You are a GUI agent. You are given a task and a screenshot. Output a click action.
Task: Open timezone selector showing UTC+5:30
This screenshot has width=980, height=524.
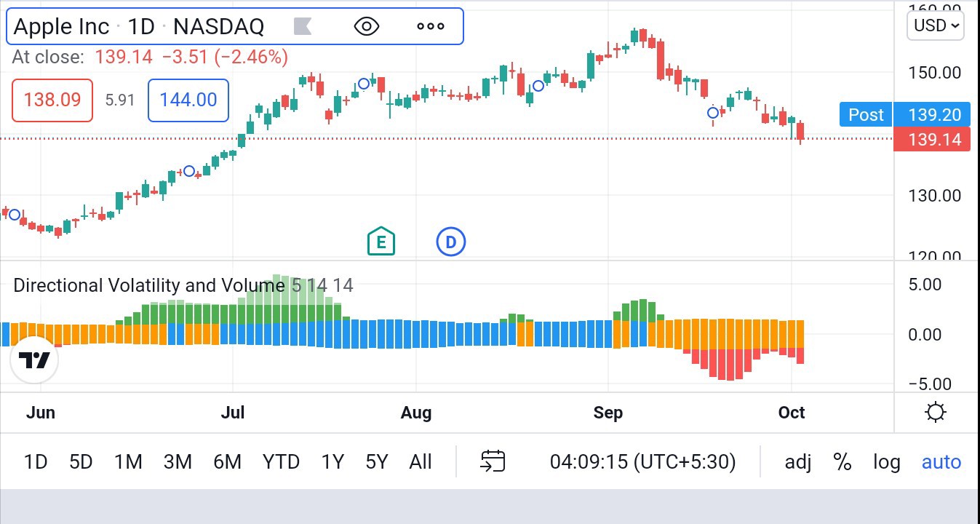(x=642, y=462)
